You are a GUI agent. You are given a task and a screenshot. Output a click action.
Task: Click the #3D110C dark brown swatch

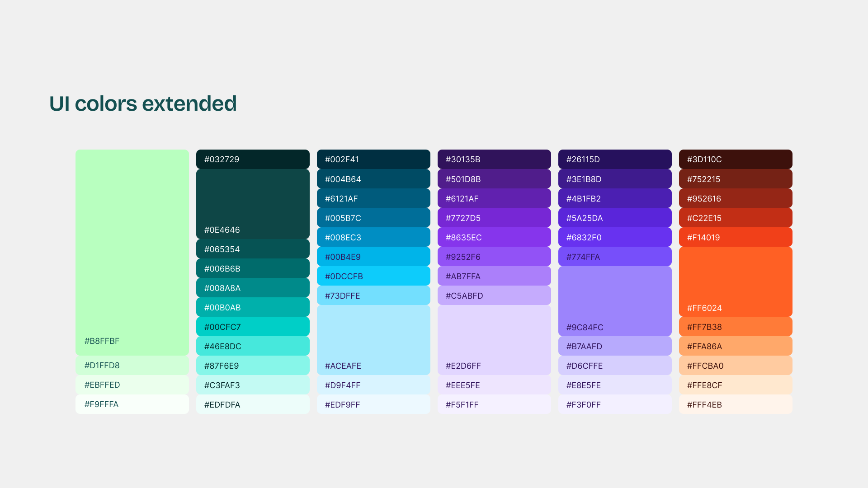[x=736, y=159]
